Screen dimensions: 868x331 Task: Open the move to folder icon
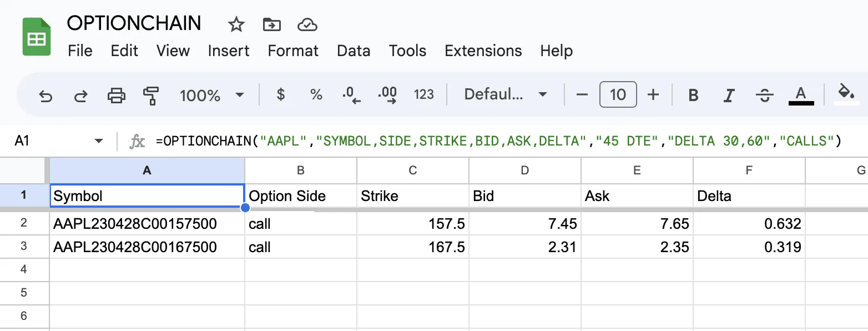[271, 24]
